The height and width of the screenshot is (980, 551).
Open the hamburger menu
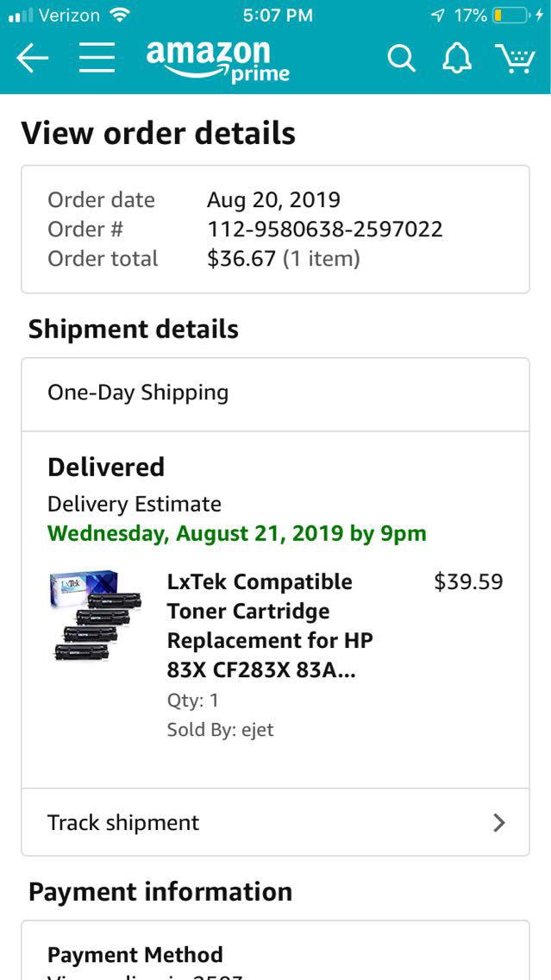pos(97,59)
